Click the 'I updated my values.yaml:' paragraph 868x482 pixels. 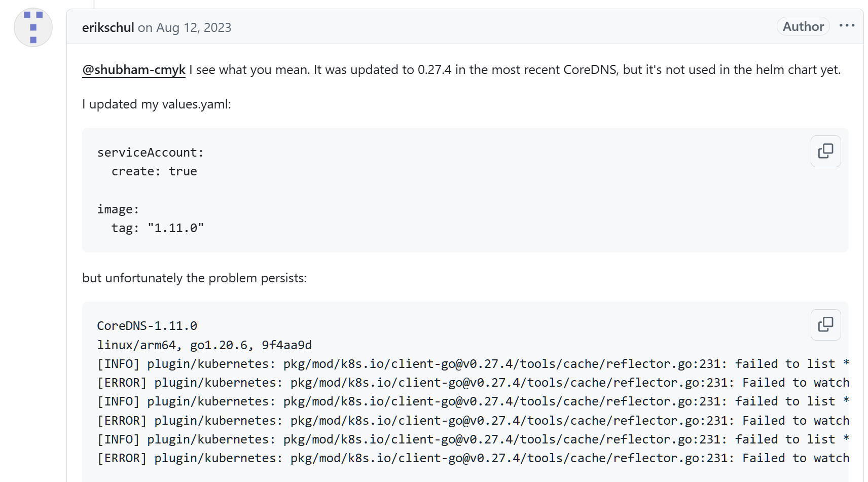click(157, 104)
